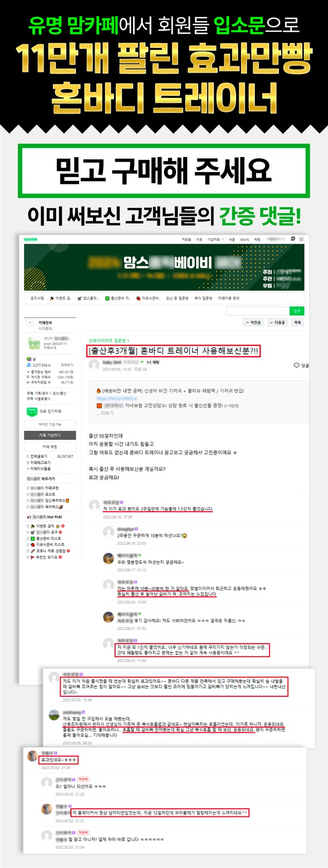
Task: Open the grid apps icon at top right
Action: point(301,239)
